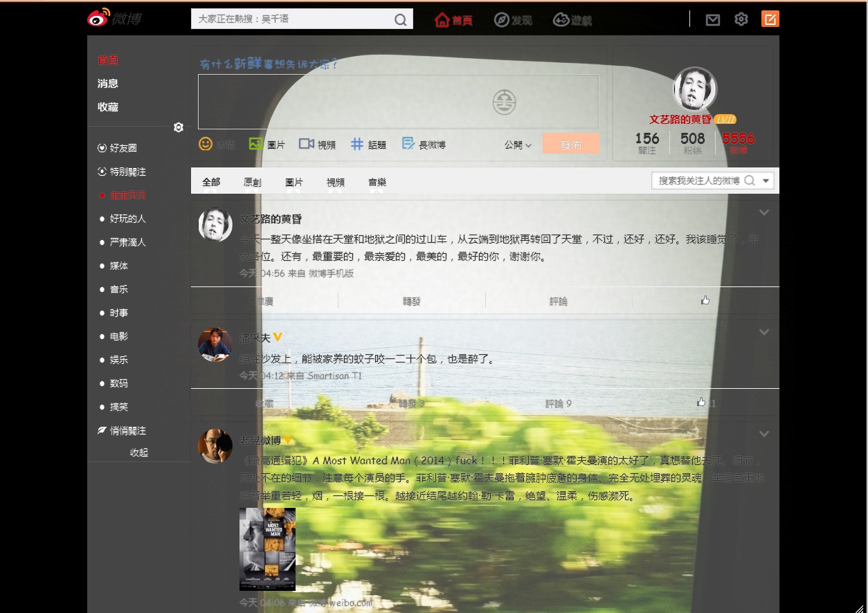The image size is (868, 613).
Task: Open profile avatar in right panel
Action: coord(695,89)
